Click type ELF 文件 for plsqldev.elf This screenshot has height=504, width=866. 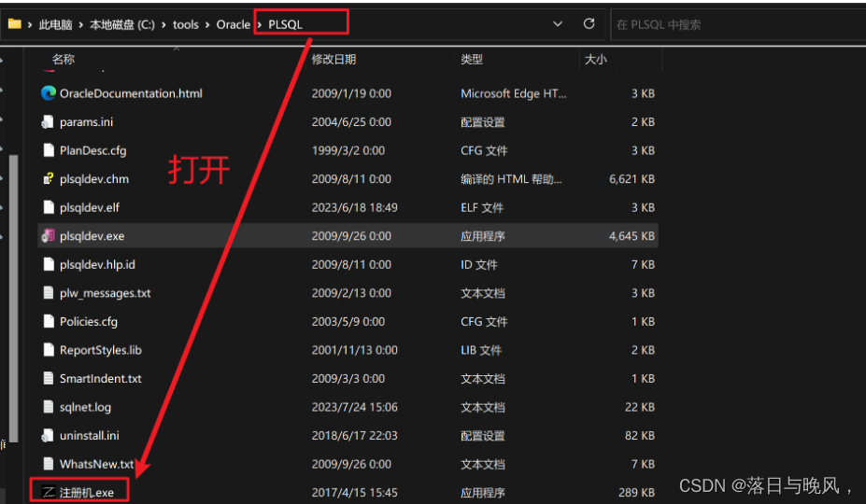[x=482, y=207]
